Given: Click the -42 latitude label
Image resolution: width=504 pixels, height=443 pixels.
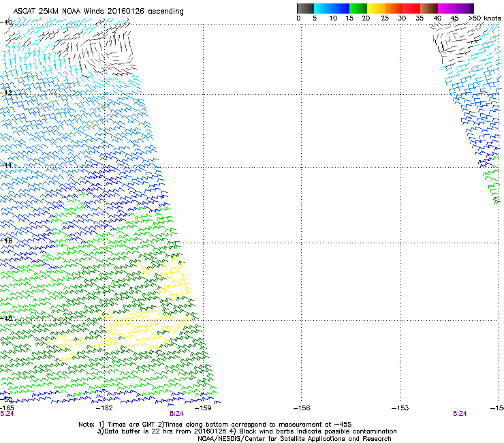Looking at the screenshot, I should [x=6, y=92].
